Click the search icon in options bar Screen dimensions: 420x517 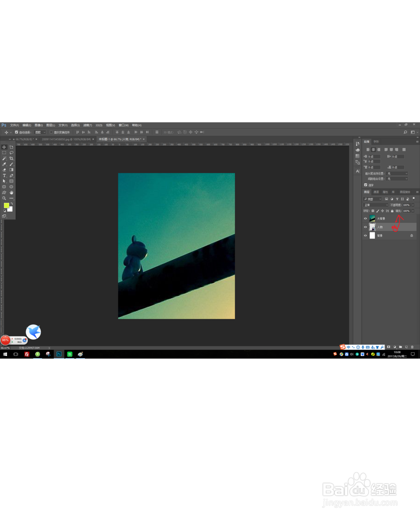tap(405, 132)
